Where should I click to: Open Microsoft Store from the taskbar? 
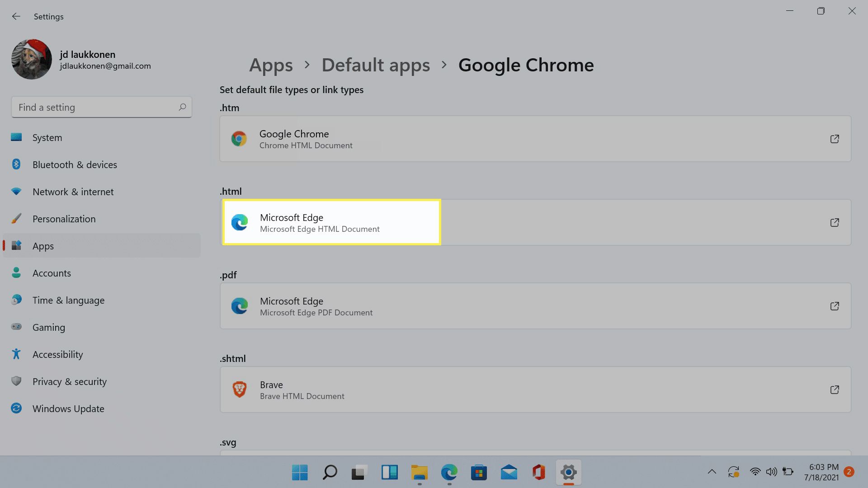point(479,472)
